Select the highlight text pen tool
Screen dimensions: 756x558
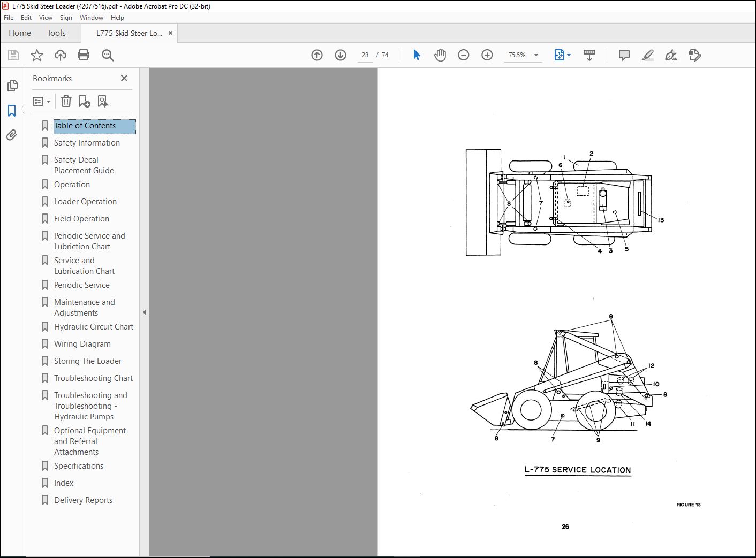[648, 55]
